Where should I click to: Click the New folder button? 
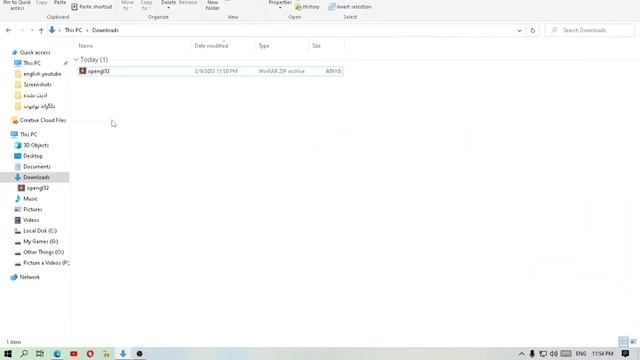click(212, 5)
